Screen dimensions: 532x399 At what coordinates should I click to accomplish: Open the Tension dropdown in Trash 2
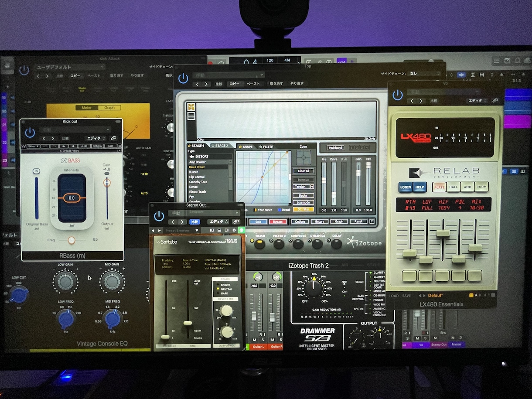[304, 187]
